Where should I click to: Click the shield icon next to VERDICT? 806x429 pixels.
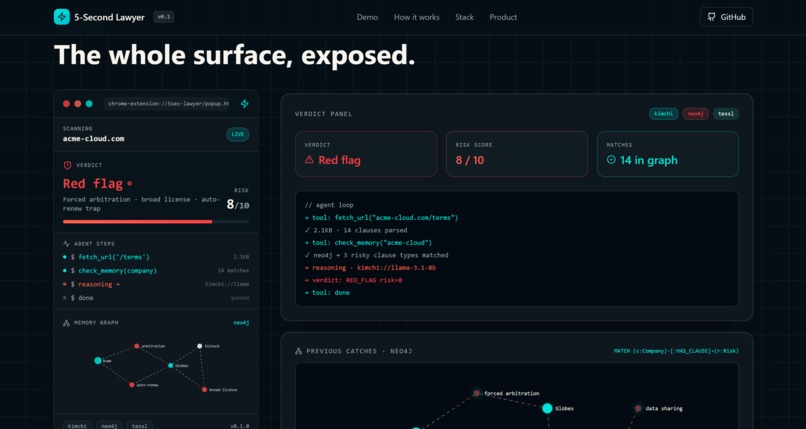67,165
